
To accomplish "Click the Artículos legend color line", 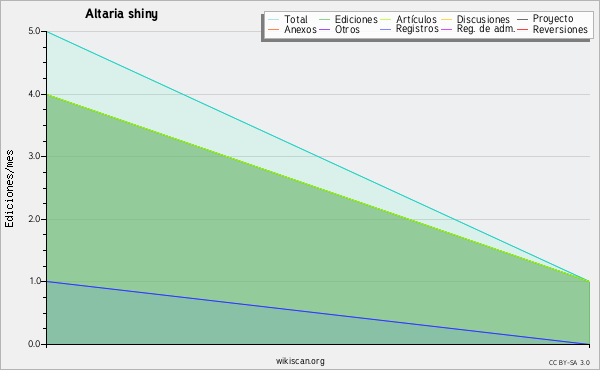I will [385, 20].
